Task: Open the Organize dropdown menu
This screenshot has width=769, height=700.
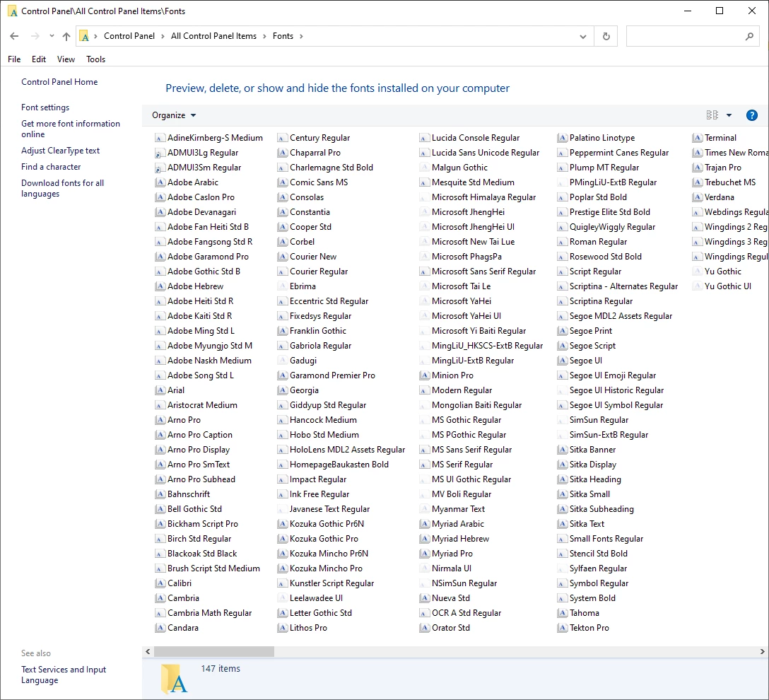Action: click(x=174, y=115)
